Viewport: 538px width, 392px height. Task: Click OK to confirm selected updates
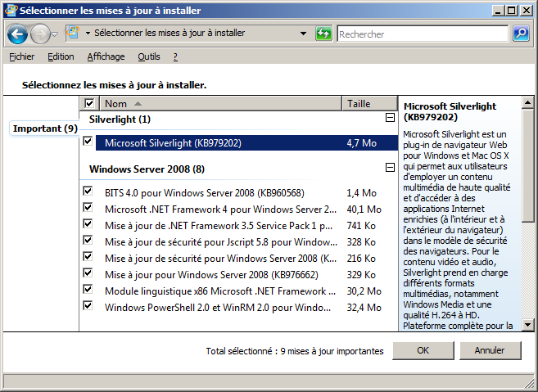423,350
